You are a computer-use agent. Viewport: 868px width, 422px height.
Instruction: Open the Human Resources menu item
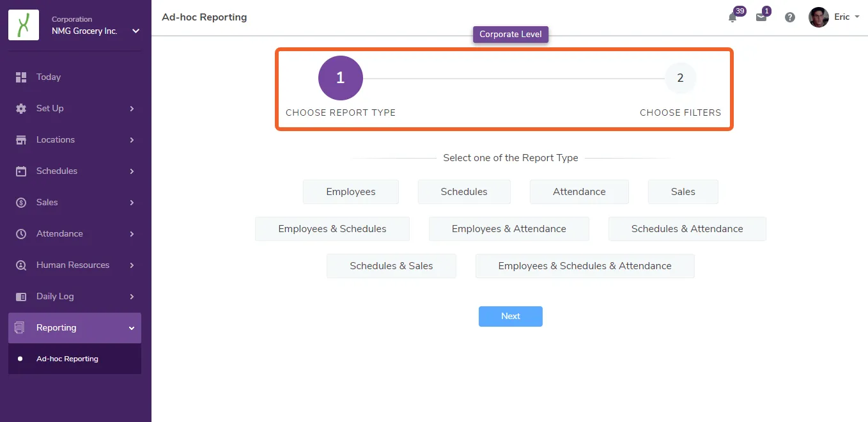[x=75, y=265]
